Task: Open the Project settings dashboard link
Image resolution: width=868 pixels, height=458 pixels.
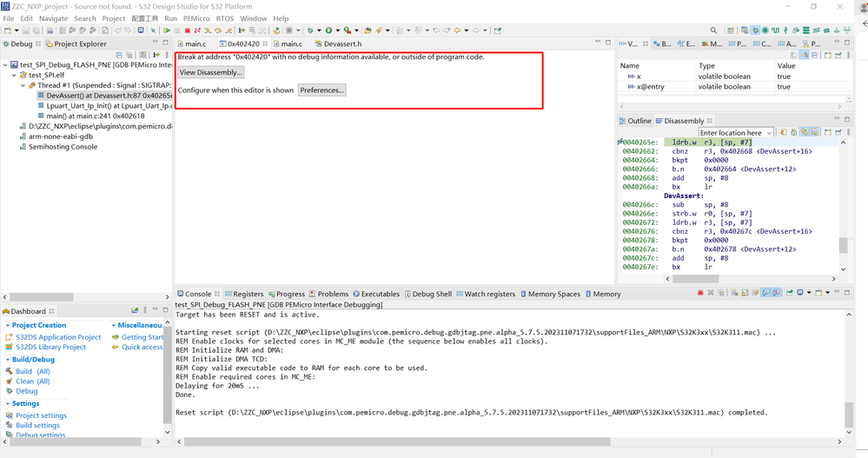Action: [41, 415]
